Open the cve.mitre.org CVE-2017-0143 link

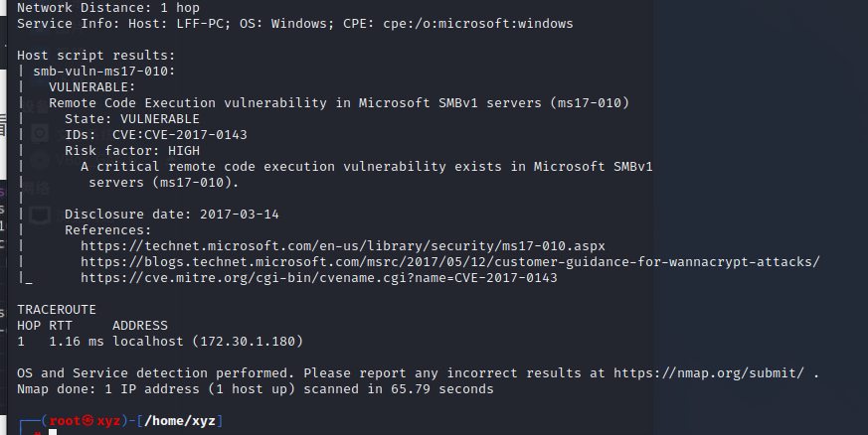[318, 277]
